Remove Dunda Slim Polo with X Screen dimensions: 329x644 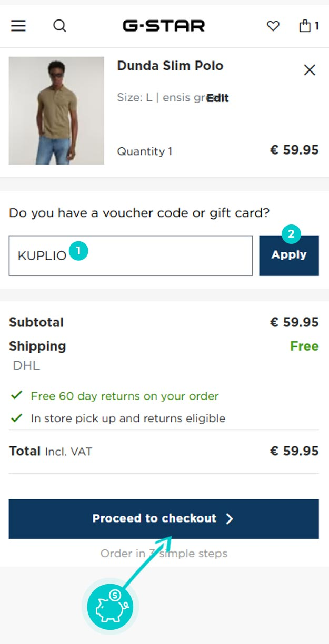(x=310, y=69)
